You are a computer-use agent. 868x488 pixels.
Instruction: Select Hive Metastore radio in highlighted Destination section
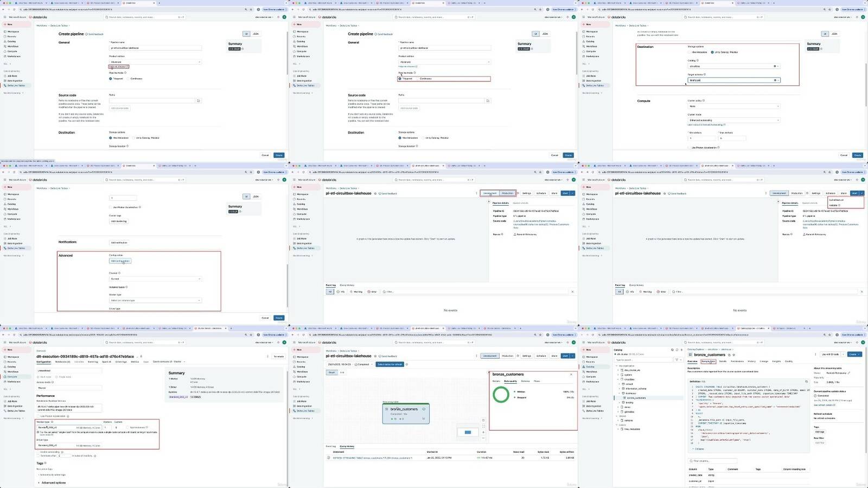(690, 52)
